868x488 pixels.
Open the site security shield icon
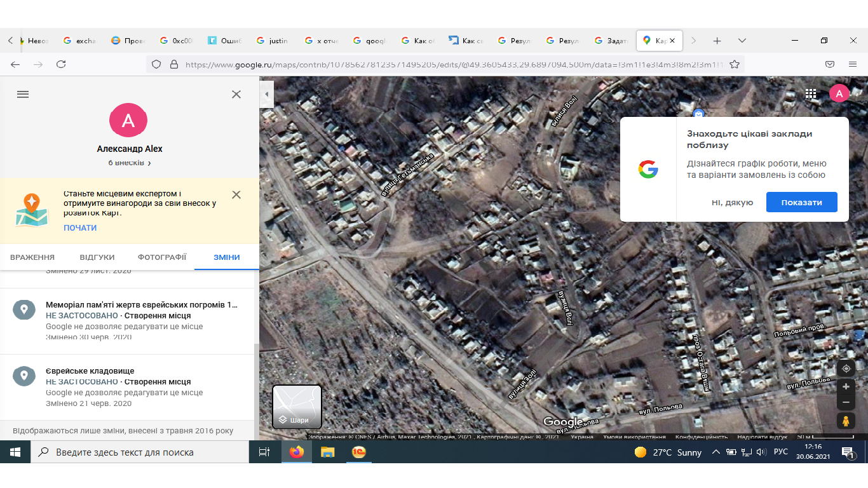[156, 64]
